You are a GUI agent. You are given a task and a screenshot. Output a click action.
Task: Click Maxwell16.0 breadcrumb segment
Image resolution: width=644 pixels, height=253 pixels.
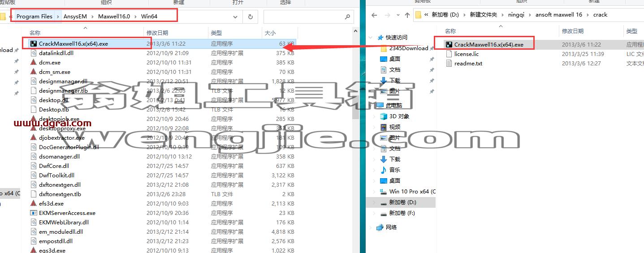114,17
